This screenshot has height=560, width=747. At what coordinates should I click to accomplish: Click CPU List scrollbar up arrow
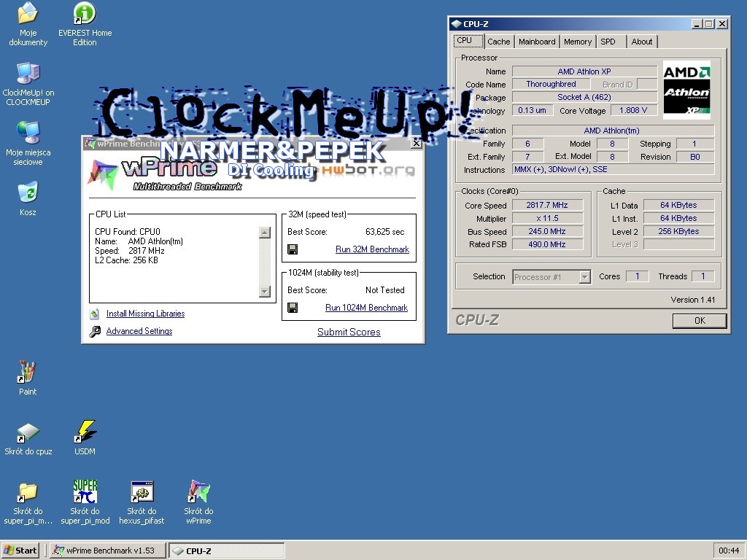coord(265,233)
